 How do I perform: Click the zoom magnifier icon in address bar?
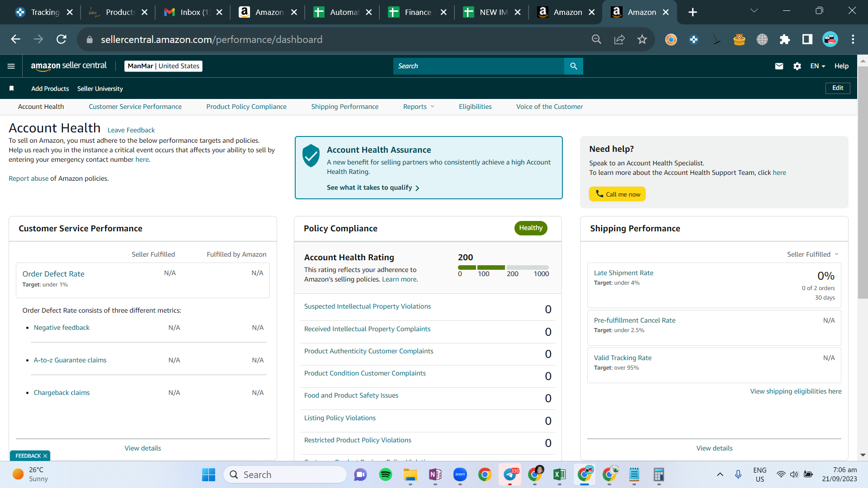click(596, 39)
